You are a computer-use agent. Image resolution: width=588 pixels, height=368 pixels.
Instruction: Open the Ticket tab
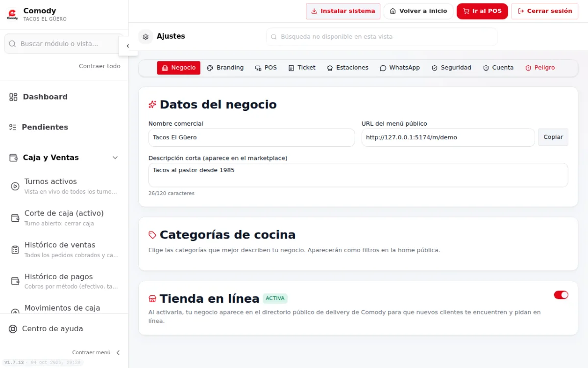302,68
